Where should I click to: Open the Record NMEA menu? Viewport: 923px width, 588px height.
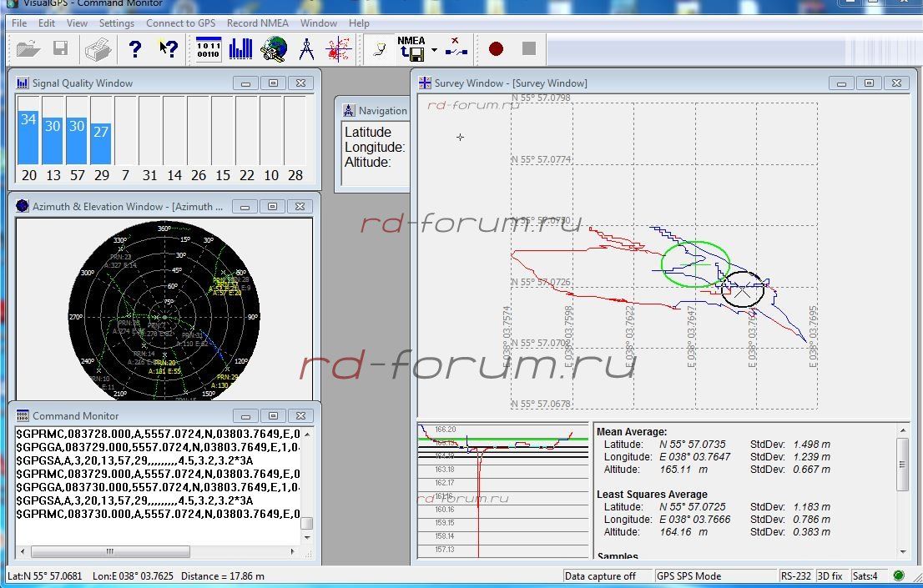tap(258, 23)
